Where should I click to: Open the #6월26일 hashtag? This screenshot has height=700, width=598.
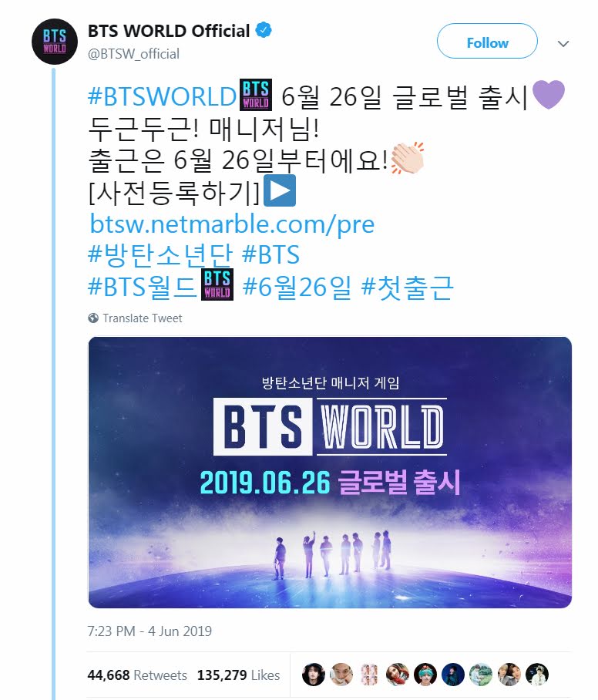pyautogui.click(x=297, y=287)
